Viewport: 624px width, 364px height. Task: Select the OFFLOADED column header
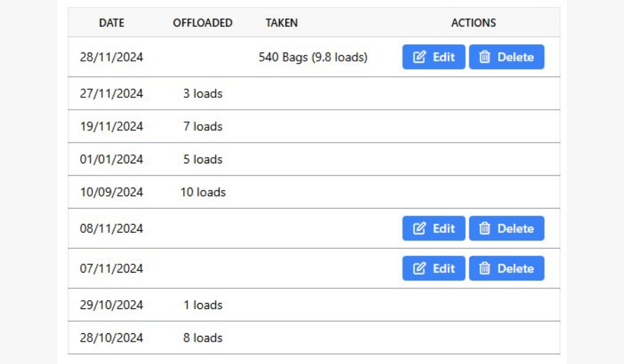(203, 23)
